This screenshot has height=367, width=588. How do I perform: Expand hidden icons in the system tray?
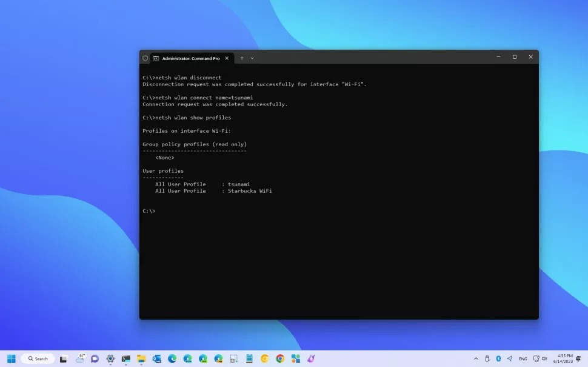pos(475,358)
